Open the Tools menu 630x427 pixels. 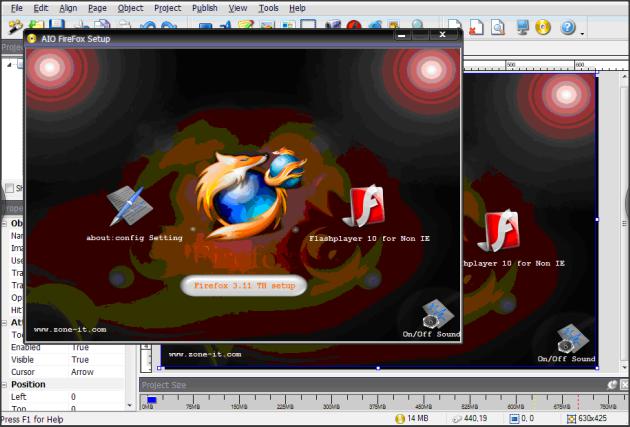pyautogui.click(x=268, y=8)
